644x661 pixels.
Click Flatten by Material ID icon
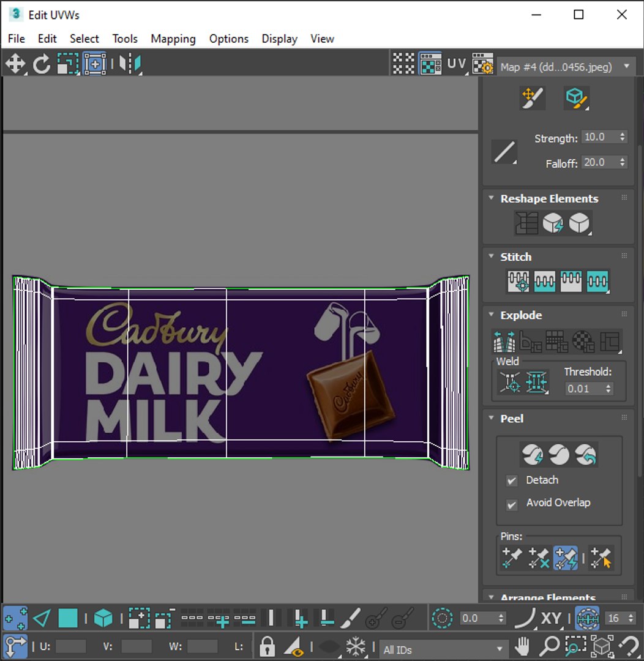[583, 342]
